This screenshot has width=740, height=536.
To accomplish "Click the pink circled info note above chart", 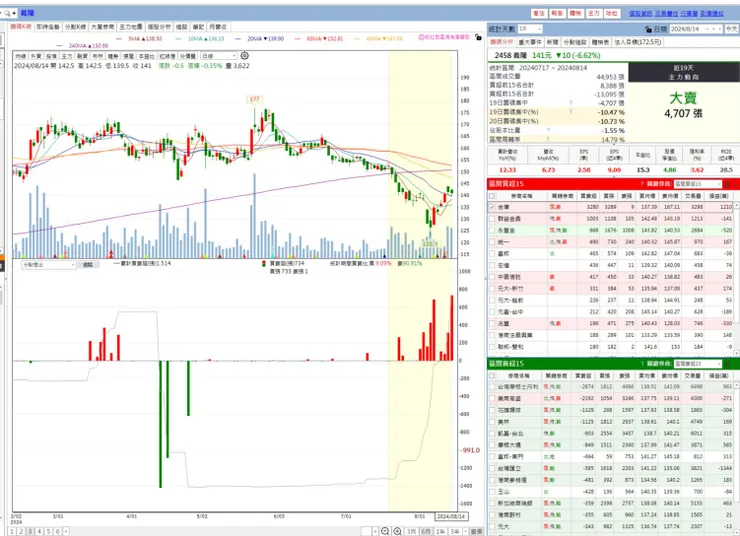I will point(444,37).
